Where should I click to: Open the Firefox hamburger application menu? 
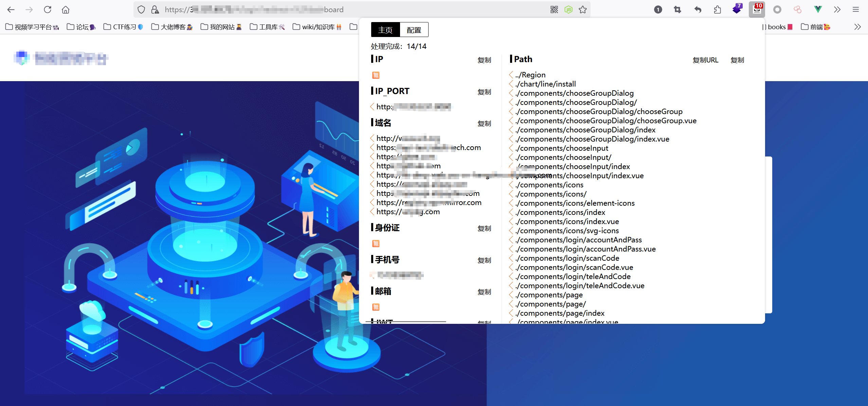tap(856, 10)
